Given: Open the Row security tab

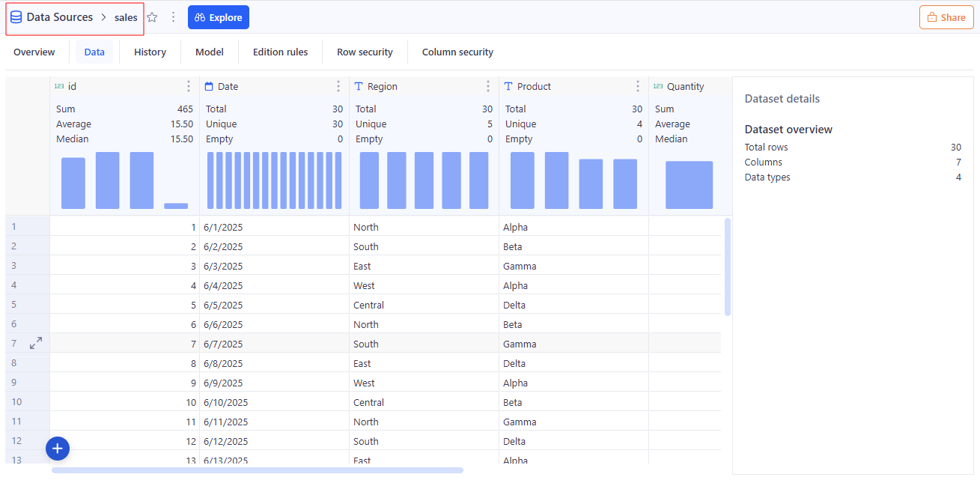Looking at the screenshot, I should pyautogui.click(x=365, y=52).
